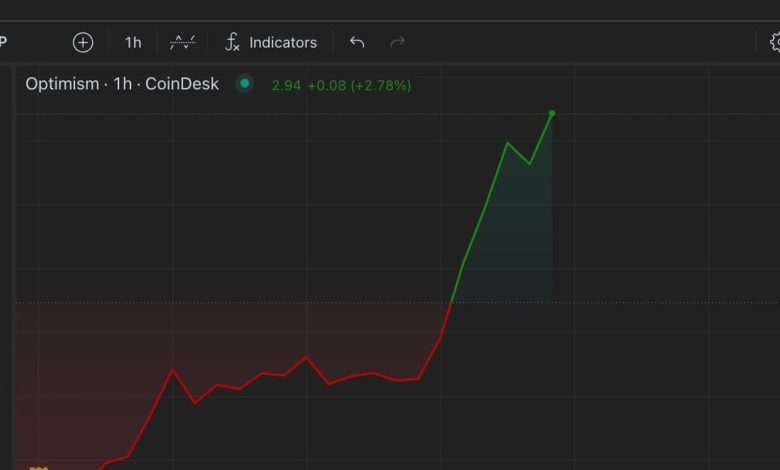
Task: Click the green market status dot
Action: [x=244, y=84]
